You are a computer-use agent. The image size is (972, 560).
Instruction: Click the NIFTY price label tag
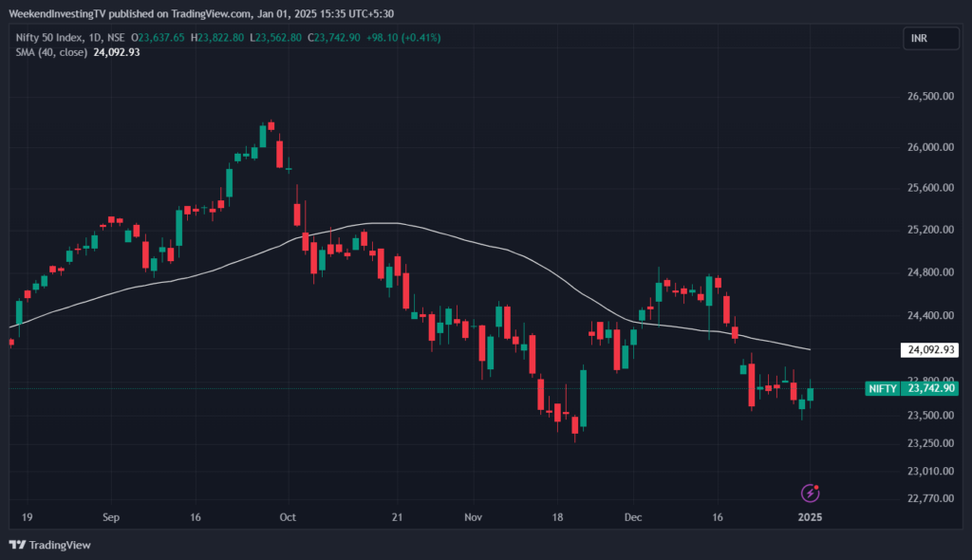tap(883, 389)
